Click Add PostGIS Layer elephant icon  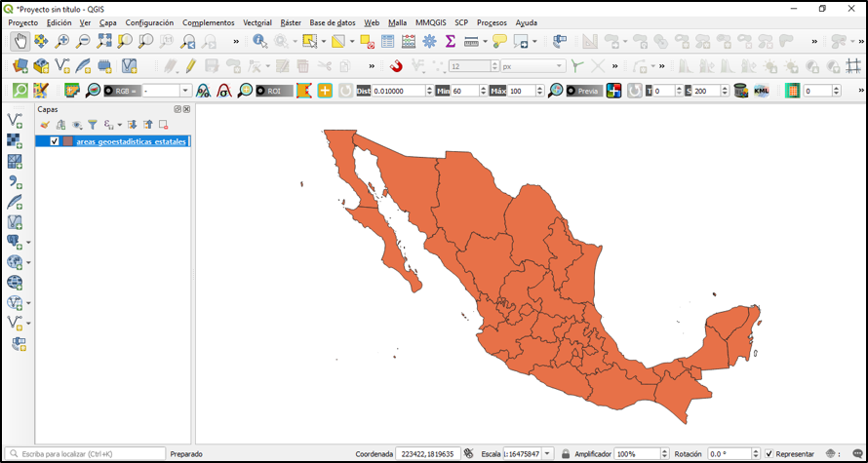click(15, 242)
